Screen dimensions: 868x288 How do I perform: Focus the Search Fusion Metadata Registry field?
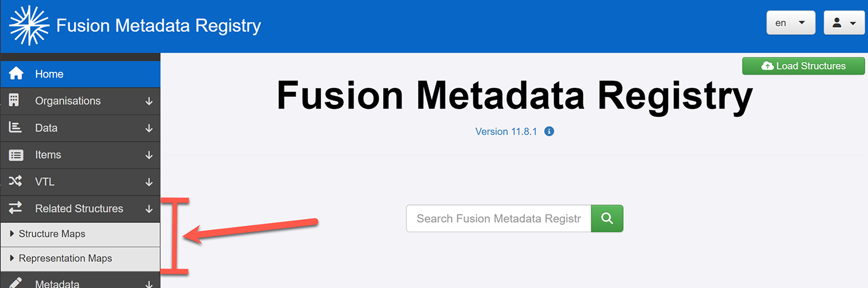click(498, 218)
